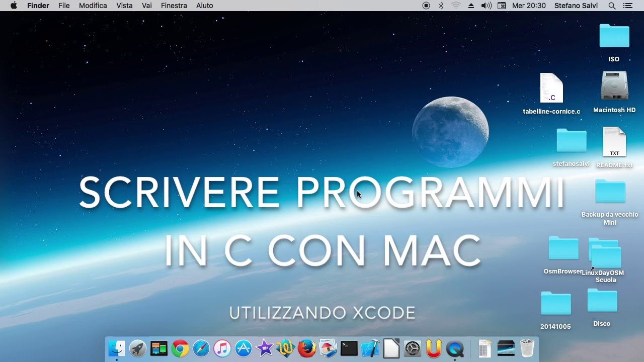Image resolution: width=644 pixels, height=362 pixels.
Task: Click the LinuxDayOSM folder label
Action: pos(603,273)
